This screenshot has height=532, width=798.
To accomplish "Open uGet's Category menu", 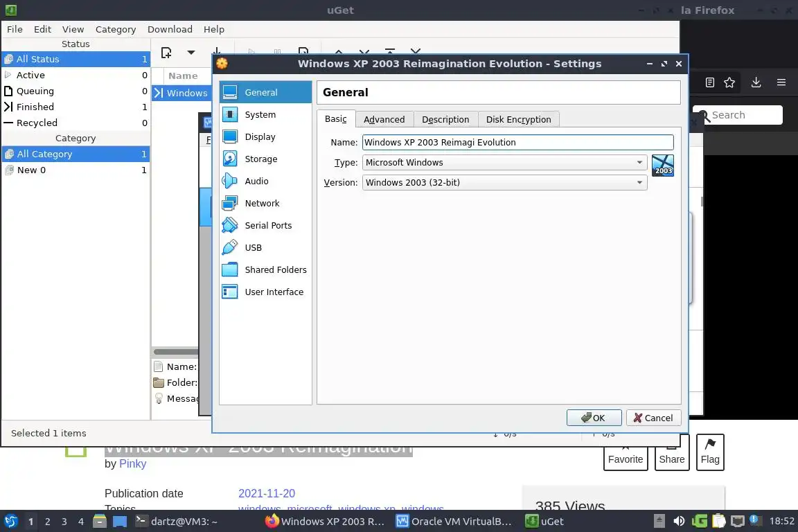I will coord(116,30).
